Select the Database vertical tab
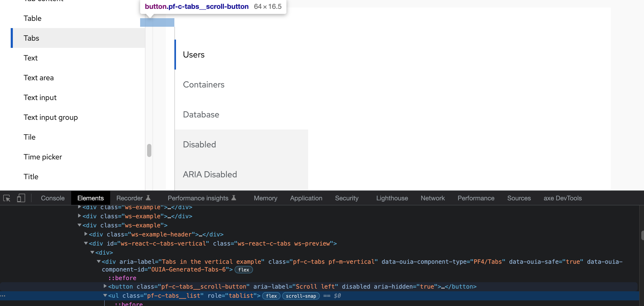This screenshot has width=644, height=306. (x=201, y=114)
